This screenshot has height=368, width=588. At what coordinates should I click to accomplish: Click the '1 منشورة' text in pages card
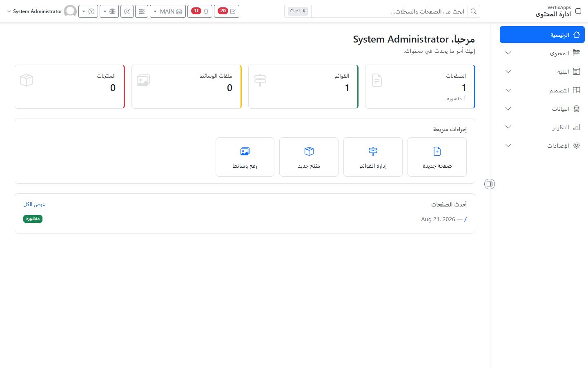click(x=456, y=99)
